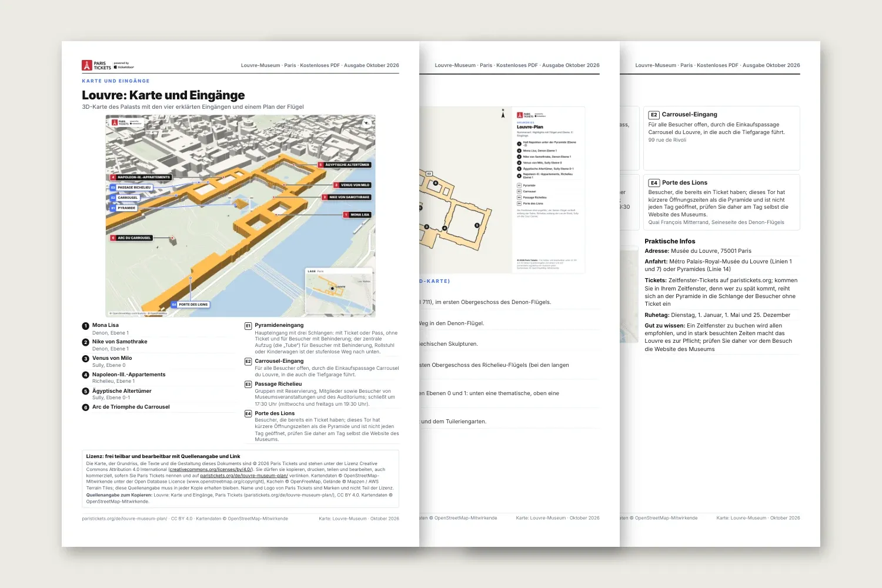Click the "Louvre-Plan" heading on the middle page
Image resolution: width=882 pixels, height=588 pixels.
(x=530, y=127)
